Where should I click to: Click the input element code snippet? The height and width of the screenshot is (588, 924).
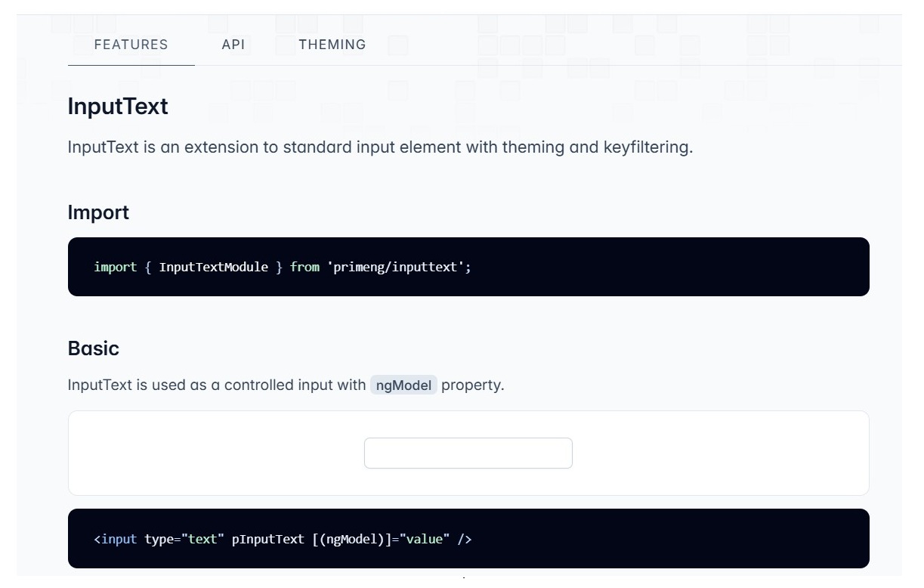pyautogui.click(x=282, y=539)
